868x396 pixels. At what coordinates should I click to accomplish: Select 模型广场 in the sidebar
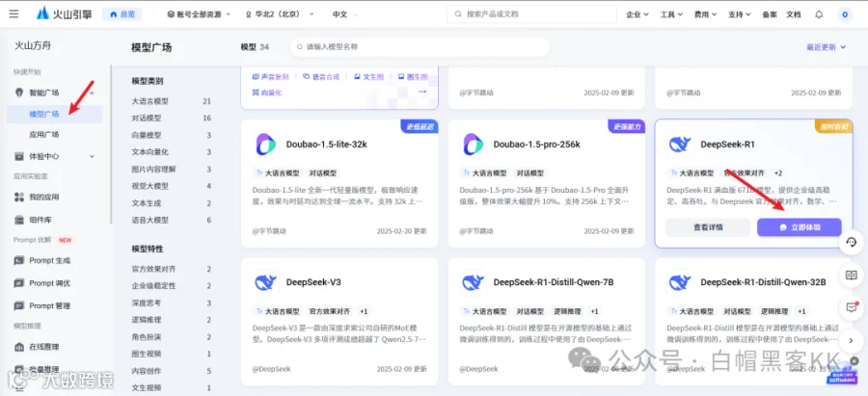[55, 114]
